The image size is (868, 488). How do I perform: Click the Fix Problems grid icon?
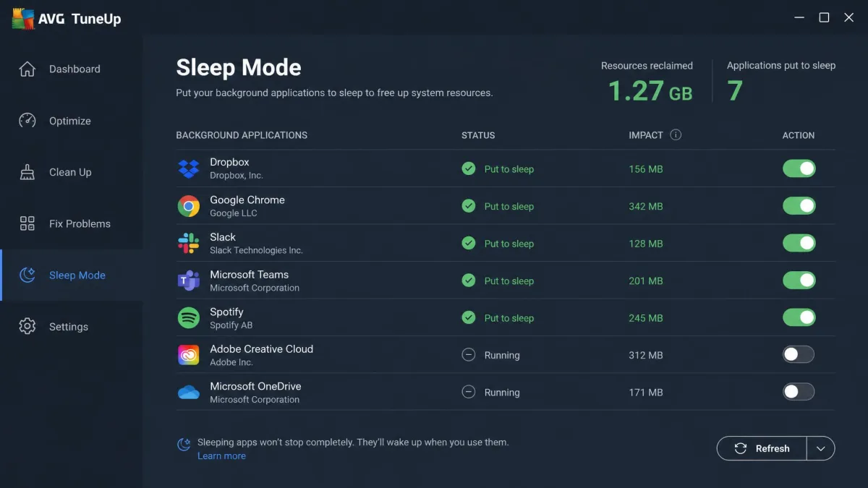click(27, 223)
